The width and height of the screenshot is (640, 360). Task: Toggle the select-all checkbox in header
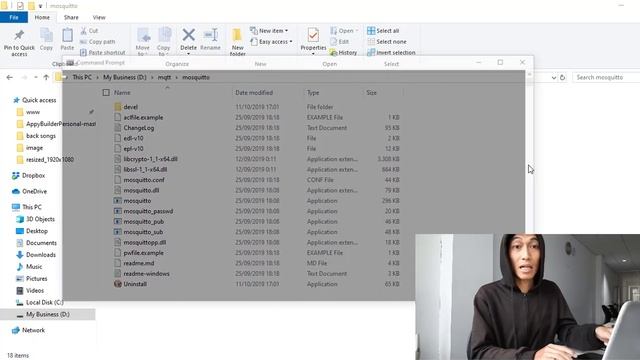pyautogui.click(x=106, y=93)
